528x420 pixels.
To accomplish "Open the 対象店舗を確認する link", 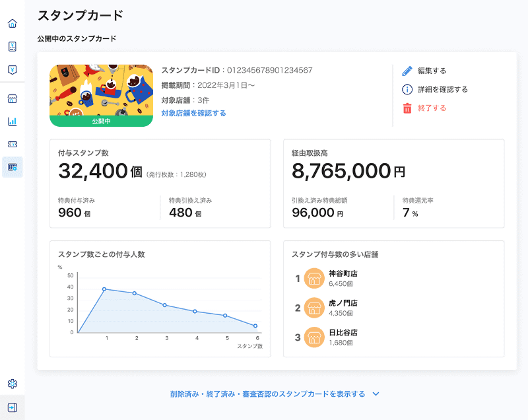I will coord(194,112).
